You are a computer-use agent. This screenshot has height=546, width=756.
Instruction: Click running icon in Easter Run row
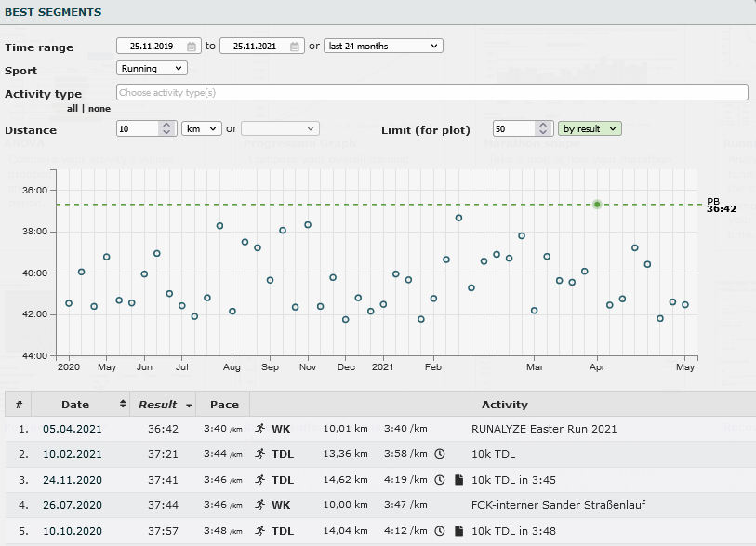[259, 429]
